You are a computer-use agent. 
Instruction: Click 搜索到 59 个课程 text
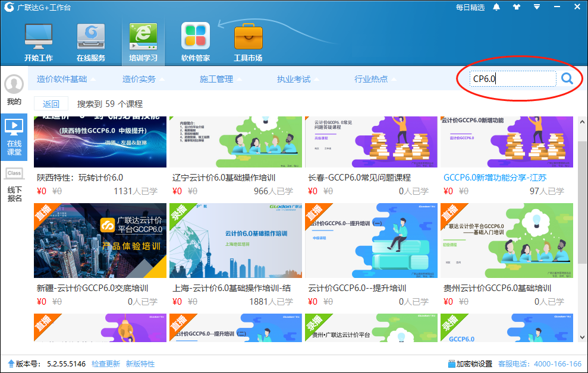coord(110,104)
